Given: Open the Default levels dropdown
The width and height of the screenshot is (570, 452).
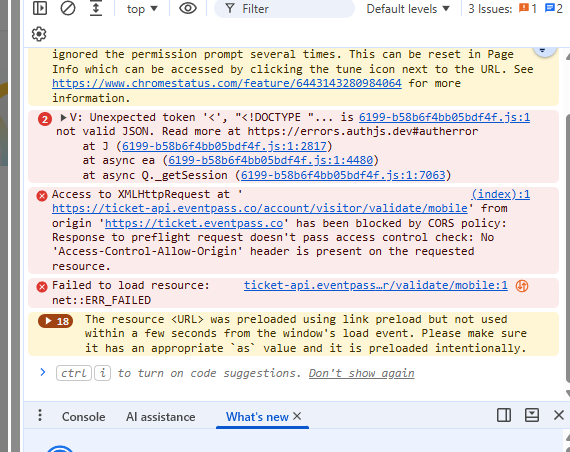Looking at the screenshot, I should coord(408,9).
